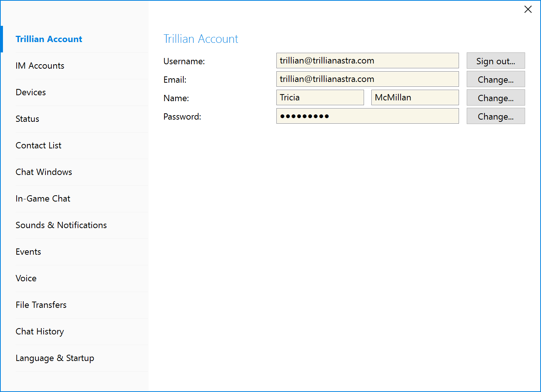The image size is (541, 392).
Task: Click the Username: label
Action: click(x=184, y=61)
